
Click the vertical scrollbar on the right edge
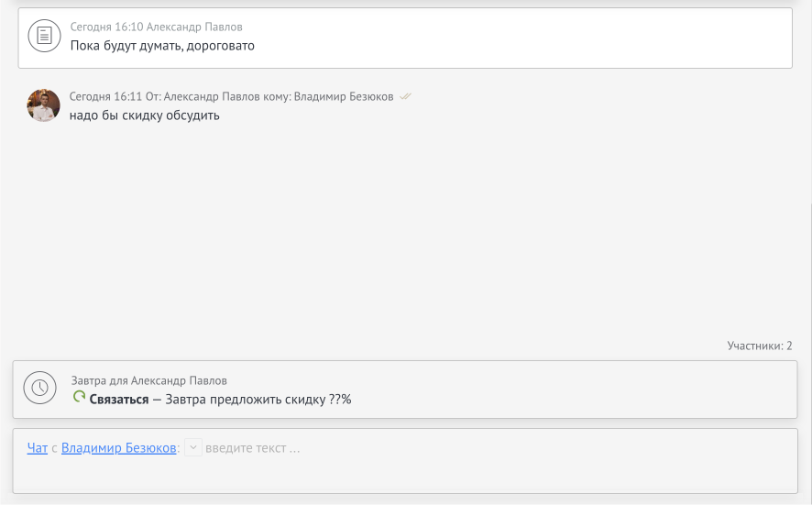809,275
